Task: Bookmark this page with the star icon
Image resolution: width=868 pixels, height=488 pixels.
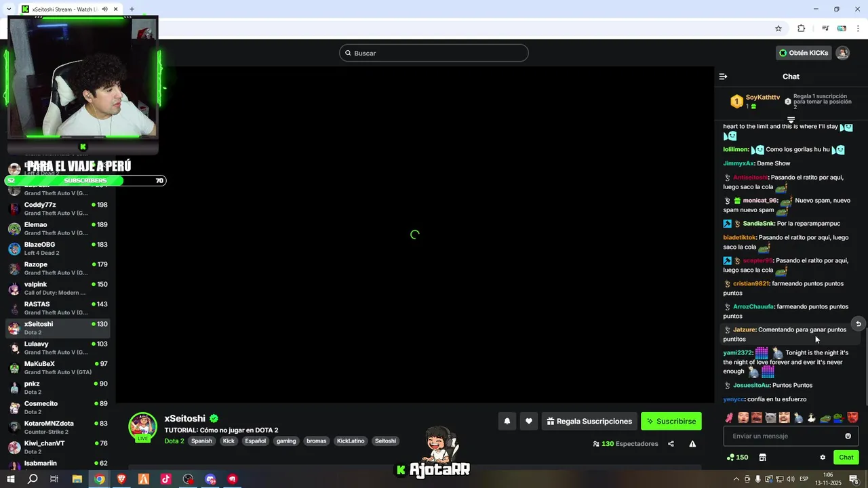Action: coord(778,28)
